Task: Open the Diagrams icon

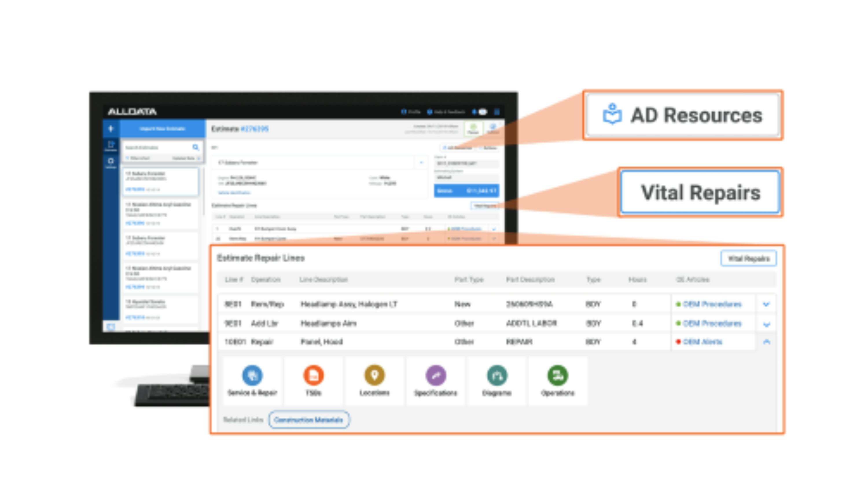Action: [496, 375]
